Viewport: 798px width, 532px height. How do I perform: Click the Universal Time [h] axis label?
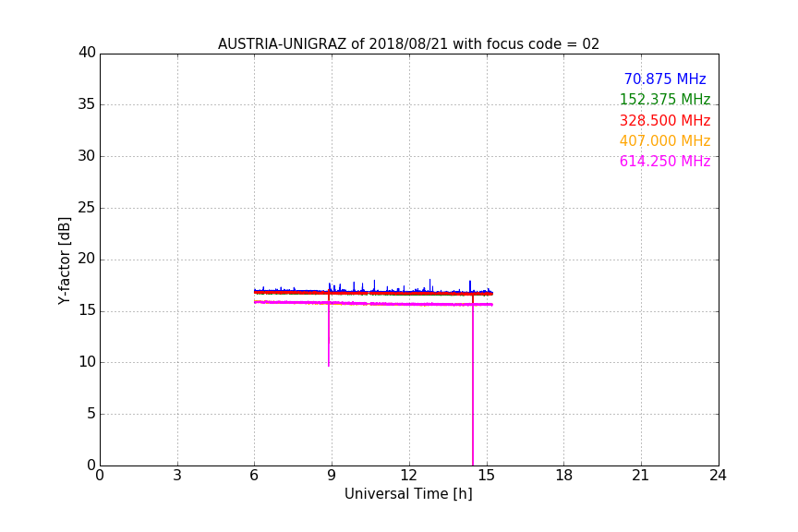click(x=408, y=493)
